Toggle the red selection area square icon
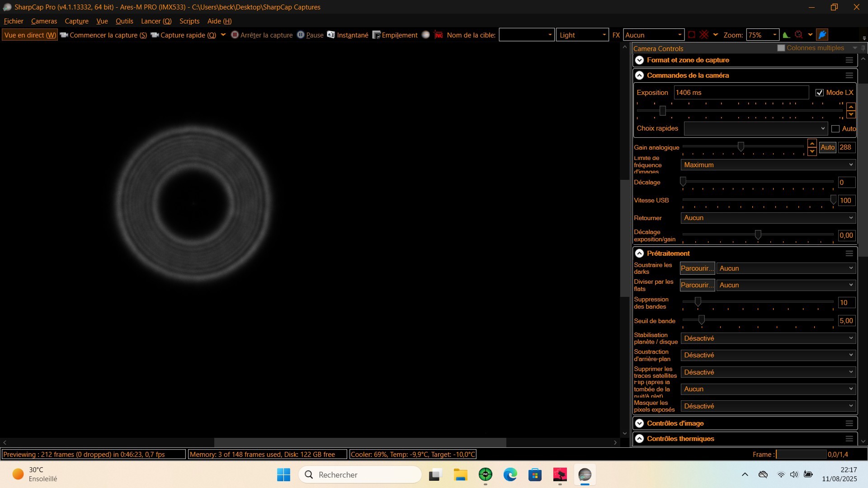The height and width of the screenshot is (488, 868). (692, 35)
